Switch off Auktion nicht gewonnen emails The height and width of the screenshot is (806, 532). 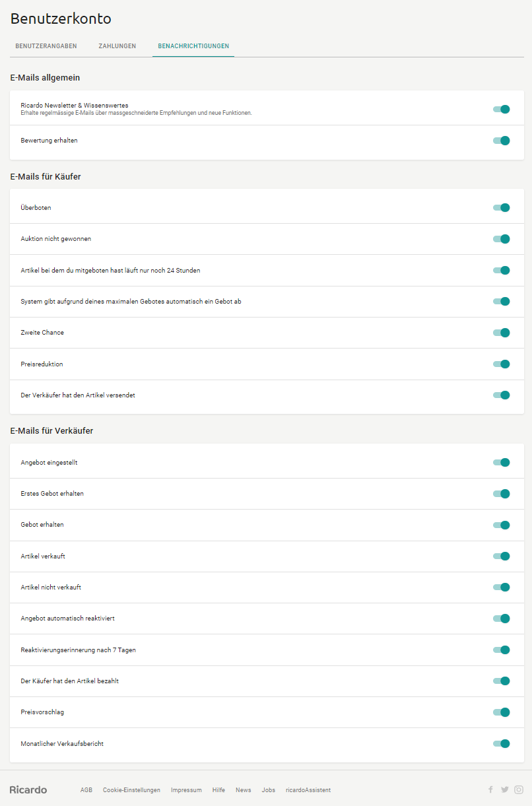[x=502, y=239]
